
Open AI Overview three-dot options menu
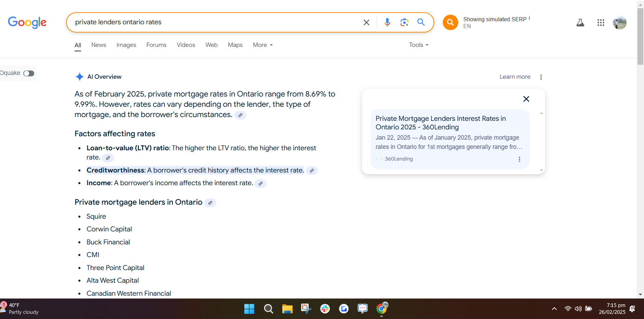click(541, 77)
